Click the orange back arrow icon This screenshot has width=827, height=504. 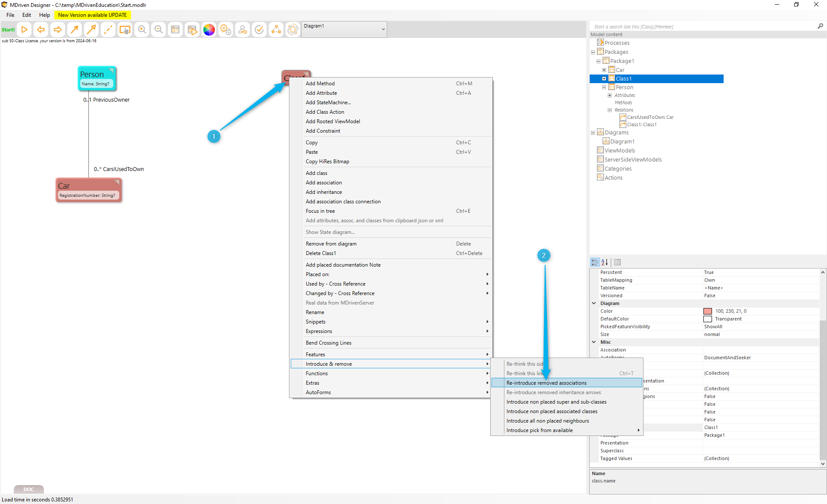[41, 30]
